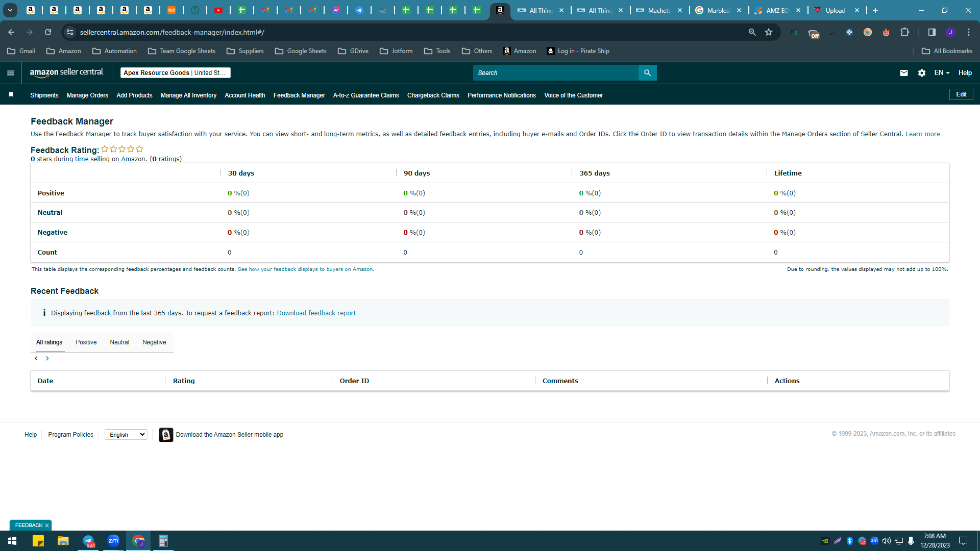Open the Pirate Ship login bookmark
Viewport: 980px width, 551px height.
click(578, 51)
